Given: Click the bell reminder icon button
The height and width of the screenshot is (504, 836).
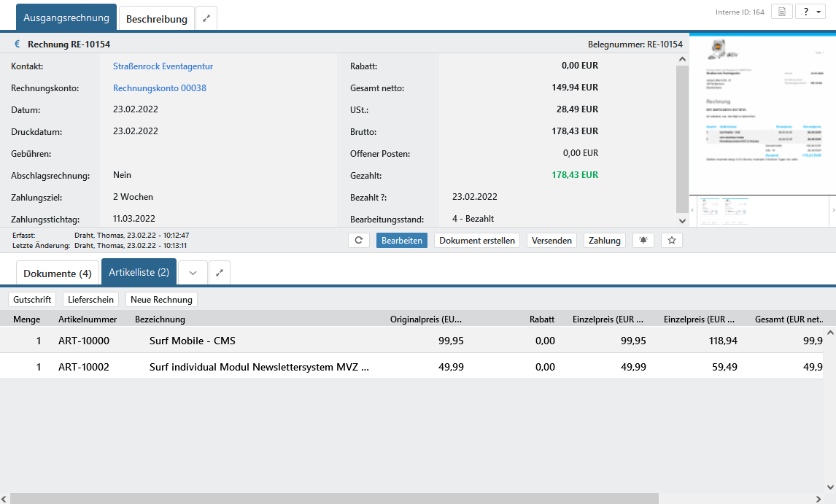Looking at the screenshot, I should pyautogui.click(x=643, y=241).
